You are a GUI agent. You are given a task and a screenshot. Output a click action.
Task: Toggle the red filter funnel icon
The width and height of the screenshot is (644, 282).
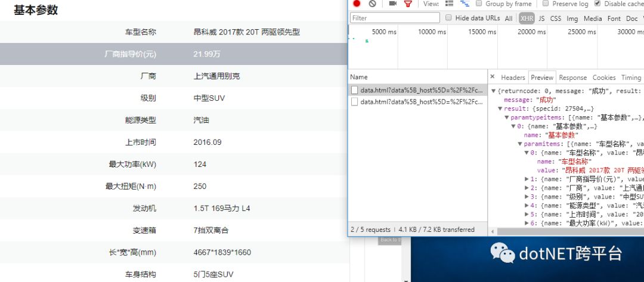(x=407, y=4)
